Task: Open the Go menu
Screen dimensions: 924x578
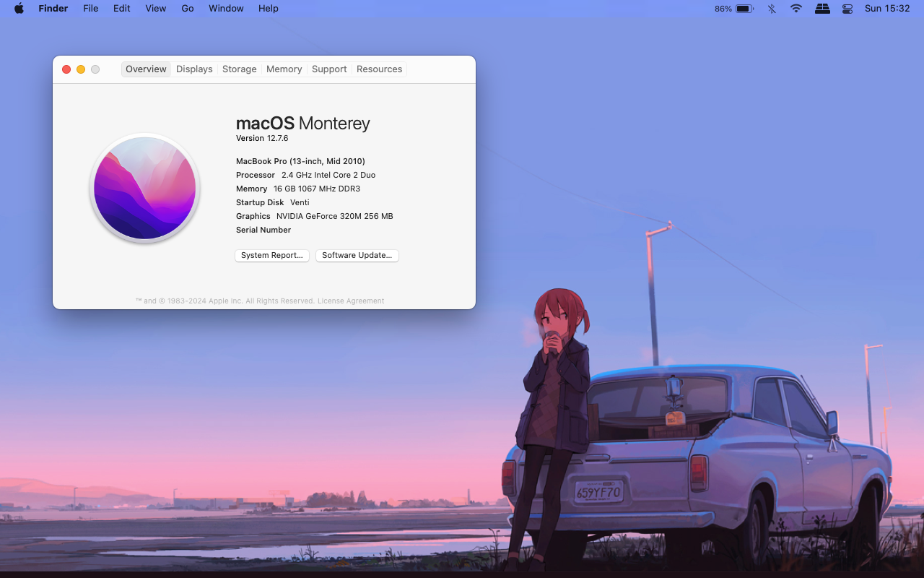Action: (x=188, y=9)
